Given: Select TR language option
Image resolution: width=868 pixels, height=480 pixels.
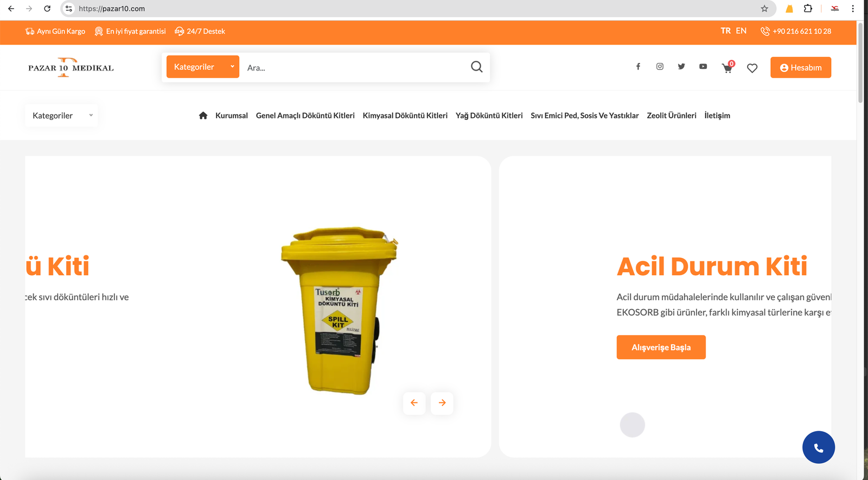Looking at the screenshot, I should [725, 31].
